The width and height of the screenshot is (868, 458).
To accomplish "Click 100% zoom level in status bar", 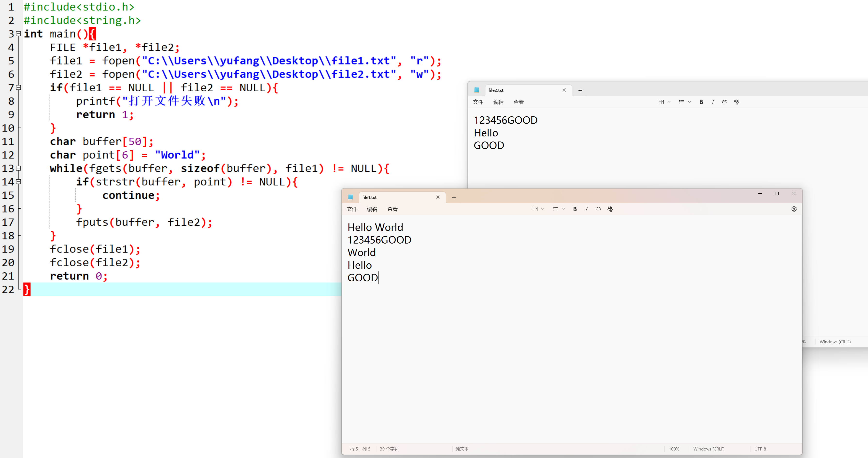I will [x=674, y=449].
